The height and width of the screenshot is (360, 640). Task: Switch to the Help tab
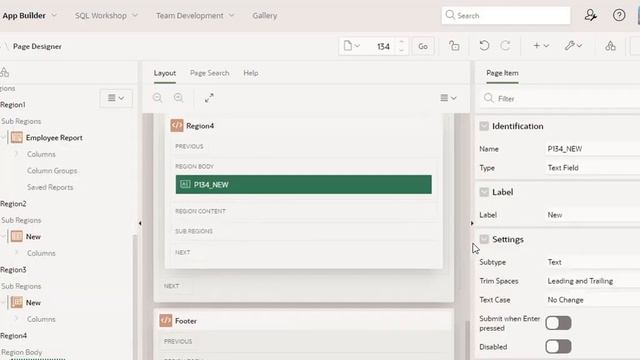tap(251, 73)
